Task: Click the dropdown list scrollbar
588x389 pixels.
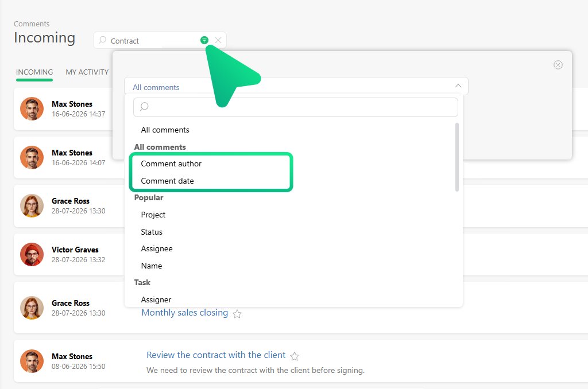Action: click(457, 157)
